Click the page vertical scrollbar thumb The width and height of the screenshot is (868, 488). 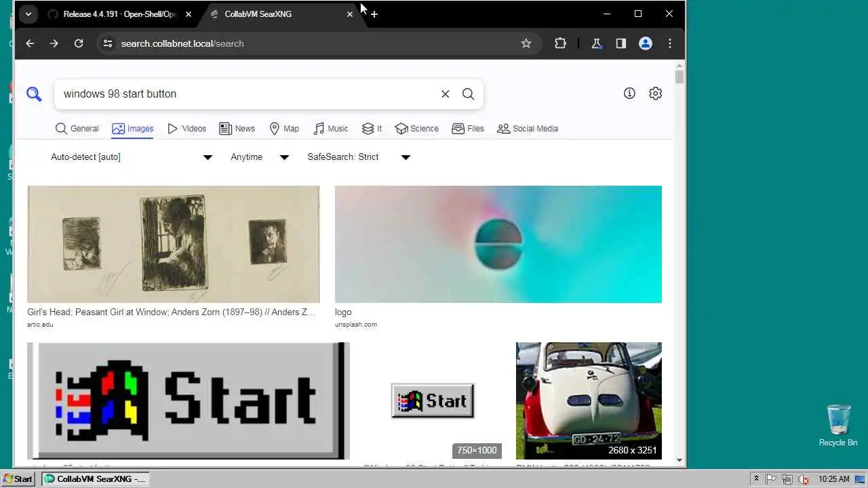[679, 77]
